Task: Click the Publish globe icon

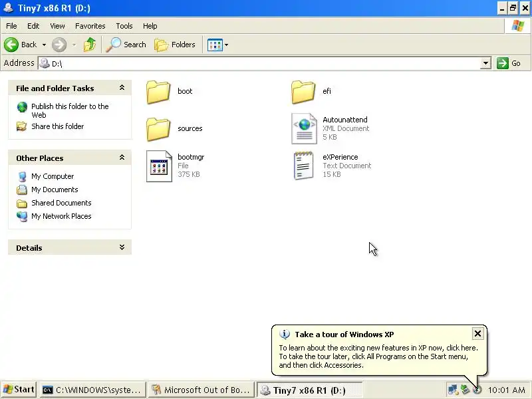Action: pos(22,107)
